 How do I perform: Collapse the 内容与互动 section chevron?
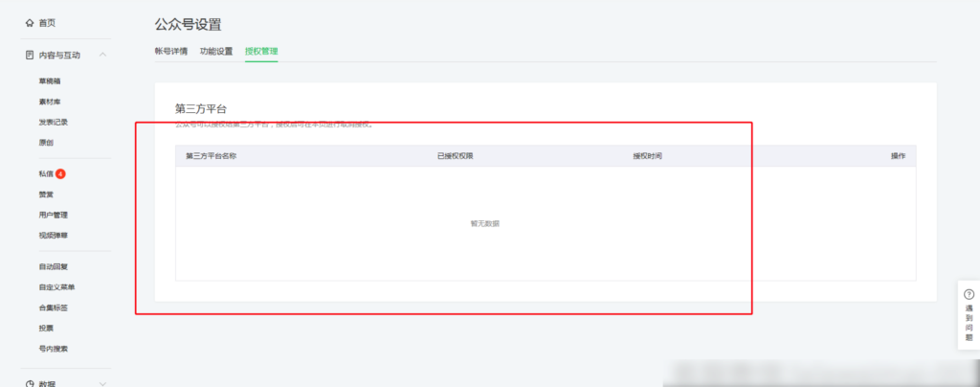(102, 55)
